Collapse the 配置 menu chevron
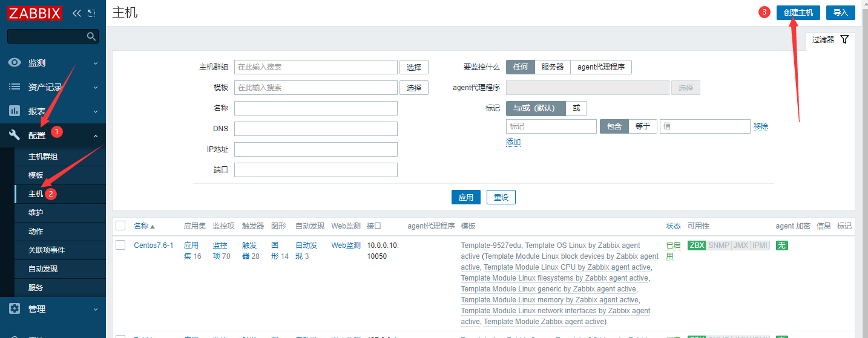The height and width of the screenshot is (338, 868). pyautogui.click(x=96, y=136)
